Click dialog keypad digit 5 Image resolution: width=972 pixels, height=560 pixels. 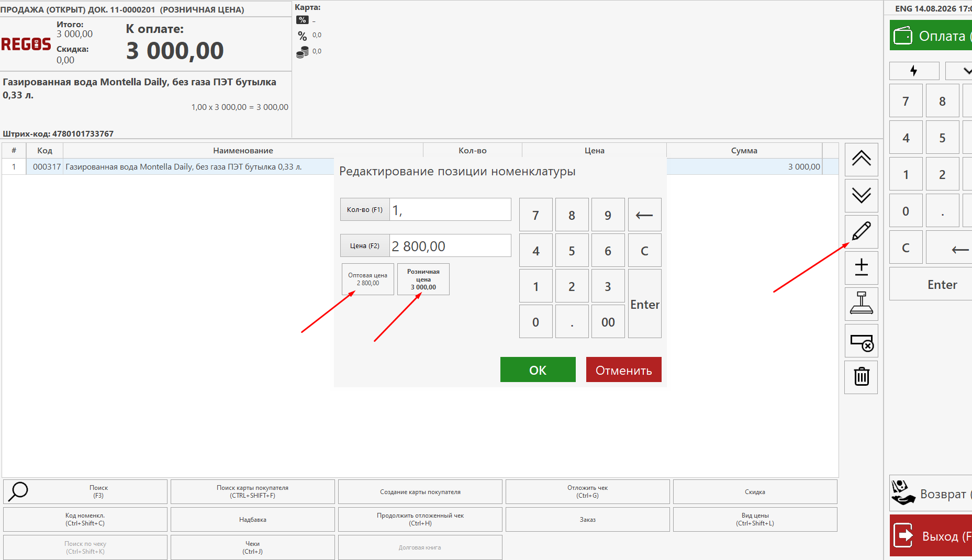tap(572, 250)
